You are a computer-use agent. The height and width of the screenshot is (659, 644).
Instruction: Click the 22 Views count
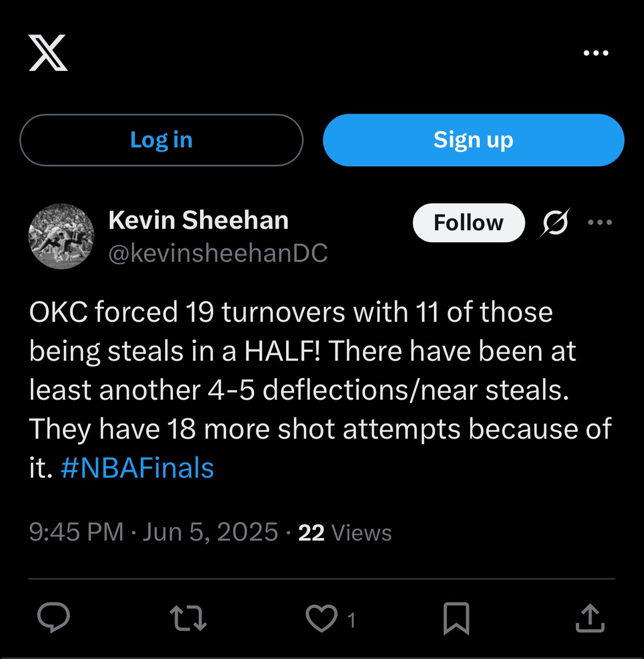[345, 533]
